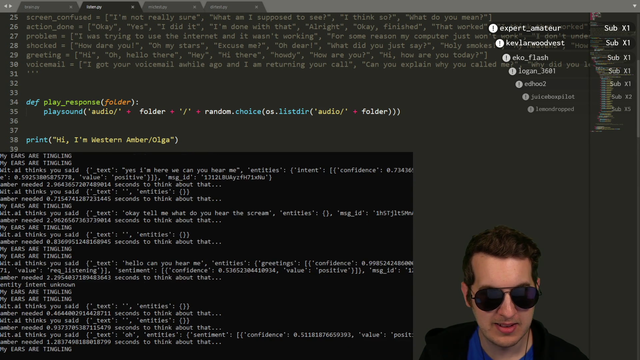The image size is (640, 360).
Task: Click the eko_flash username
Action: click(x=530, y=58)
